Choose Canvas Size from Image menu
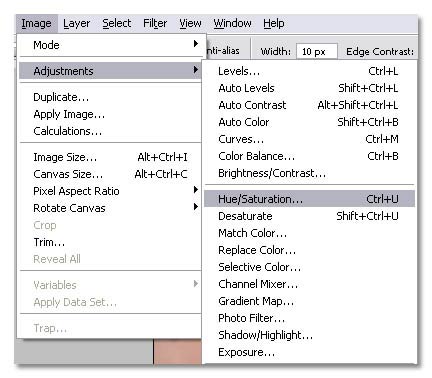 pyautogui.click(x=110, y=174)
